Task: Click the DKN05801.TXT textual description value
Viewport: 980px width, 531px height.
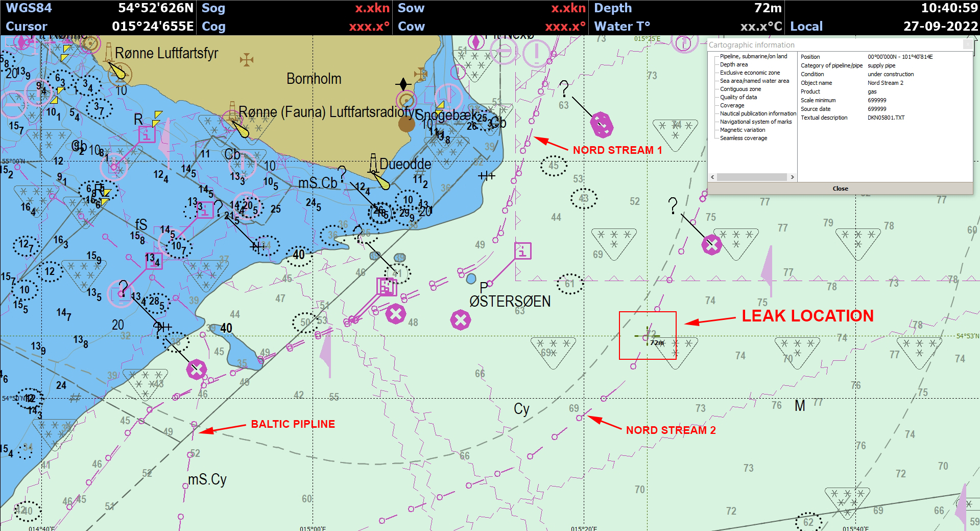Action: click(x=886, y=118)
